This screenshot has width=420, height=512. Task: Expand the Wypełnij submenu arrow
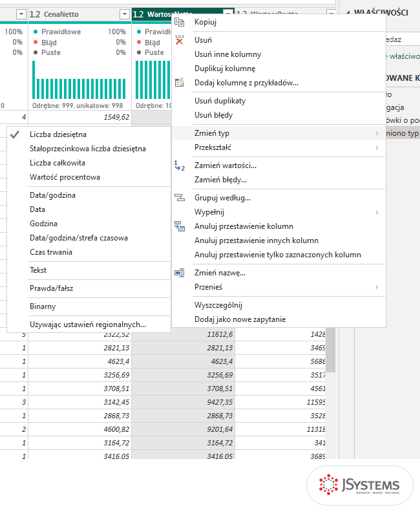[x=377, y=212]
